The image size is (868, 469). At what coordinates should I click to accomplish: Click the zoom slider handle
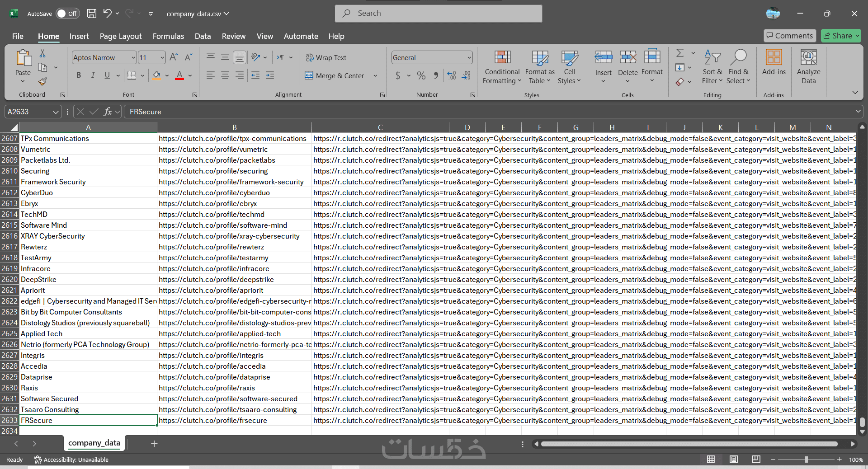[x=806, y=460]
